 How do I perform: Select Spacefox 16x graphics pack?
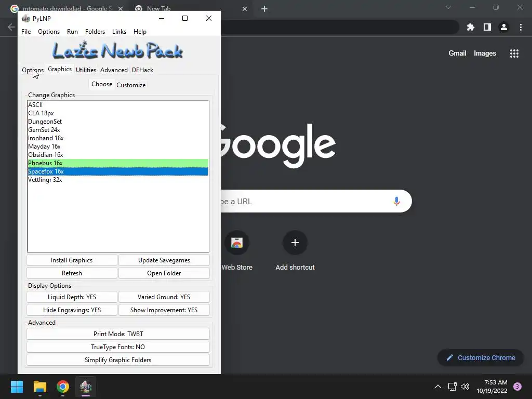(x=118, y=171)
